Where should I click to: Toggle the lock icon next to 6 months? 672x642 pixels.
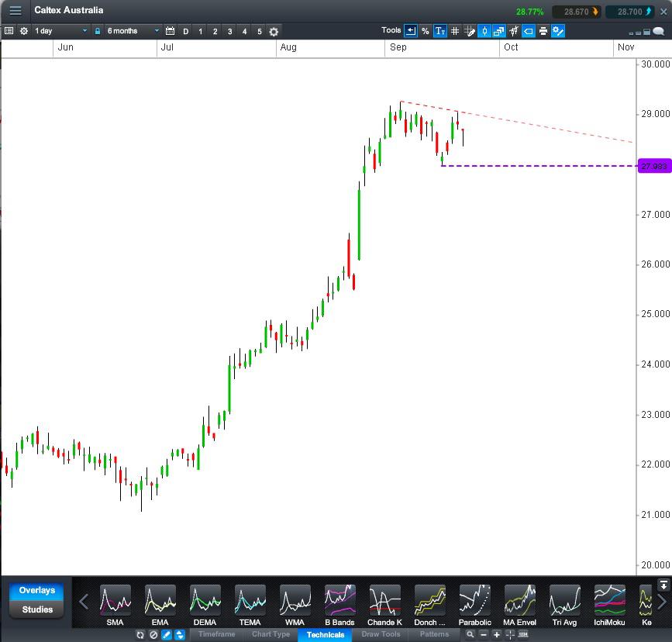(x=98, y=31)
